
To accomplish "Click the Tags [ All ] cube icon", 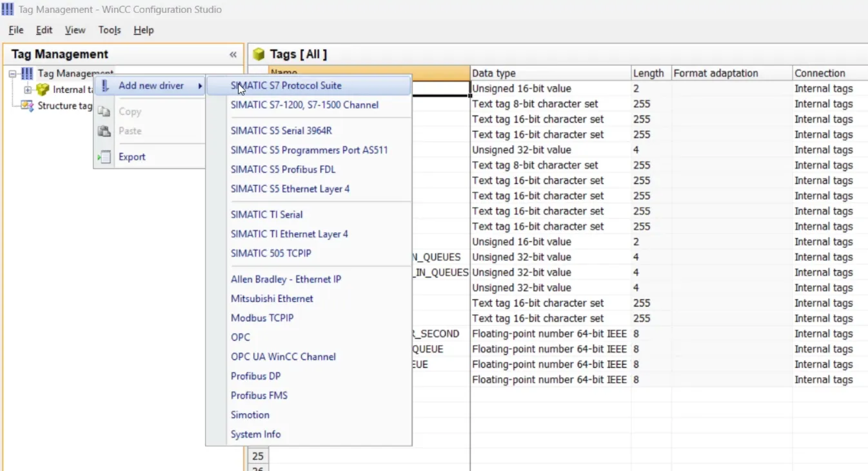I will point(259,54).
